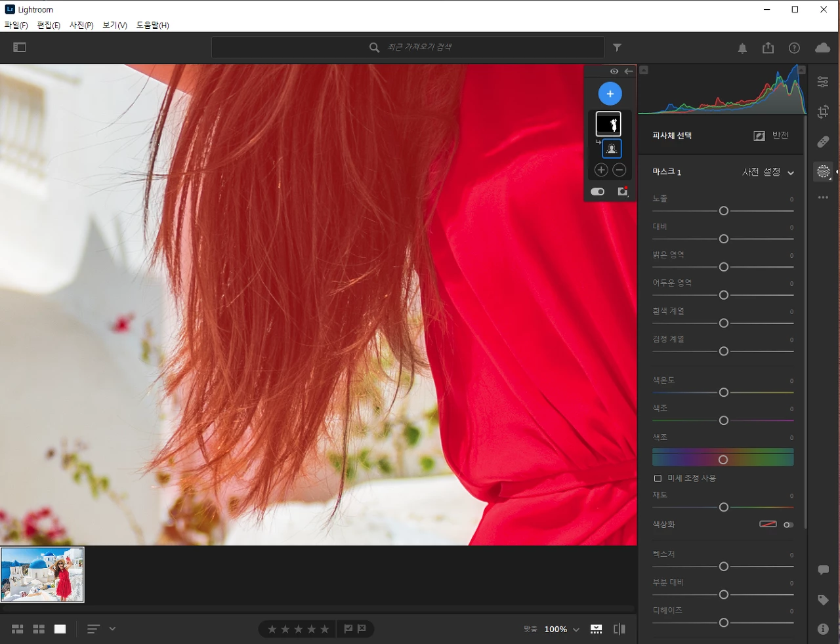This screenshot has width=840, height=644.
Task: Click the 100% zoom button
Action: coord(556,629)
